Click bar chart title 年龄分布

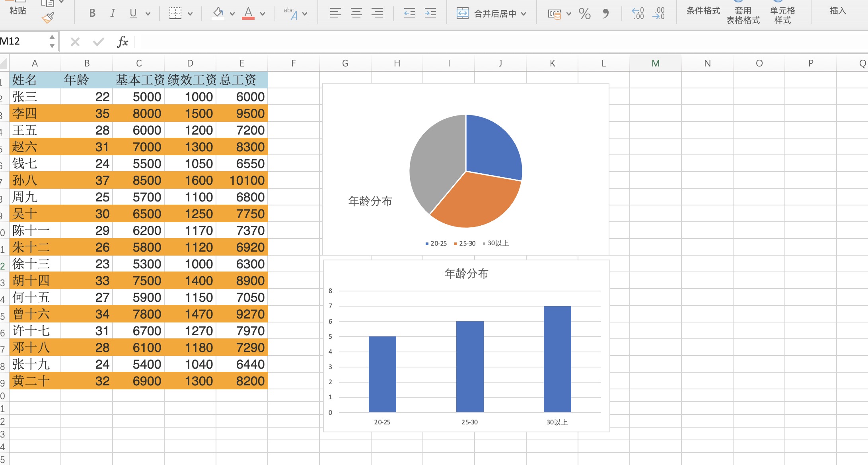pyautogui.click(x=466, y=274)
